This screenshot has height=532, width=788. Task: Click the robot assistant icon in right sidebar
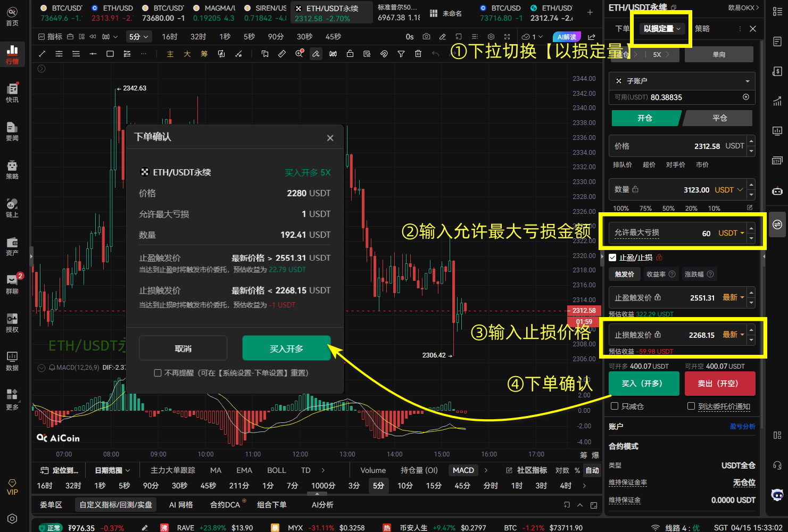point(777,190)
